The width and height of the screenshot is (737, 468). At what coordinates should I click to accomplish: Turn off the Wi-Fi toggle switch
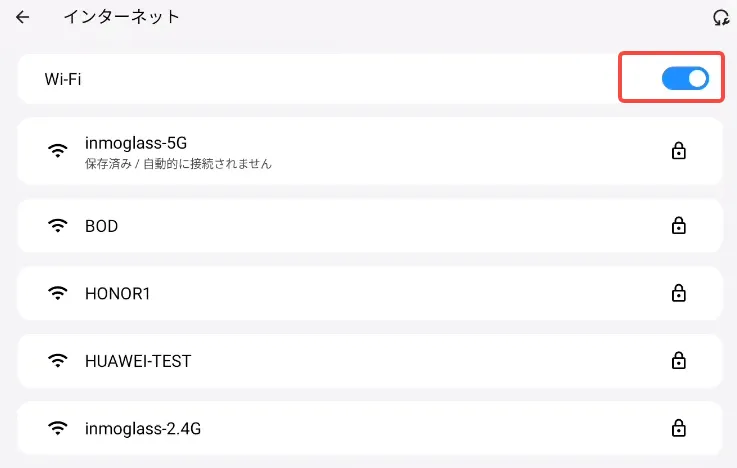tap(685, 78)
